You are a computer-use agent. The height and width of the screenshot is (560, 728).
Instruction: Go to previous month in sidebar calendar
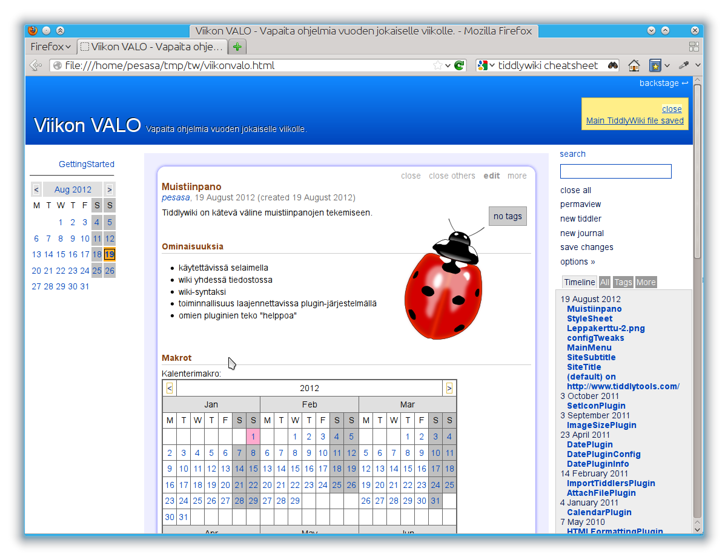(36, 189)
